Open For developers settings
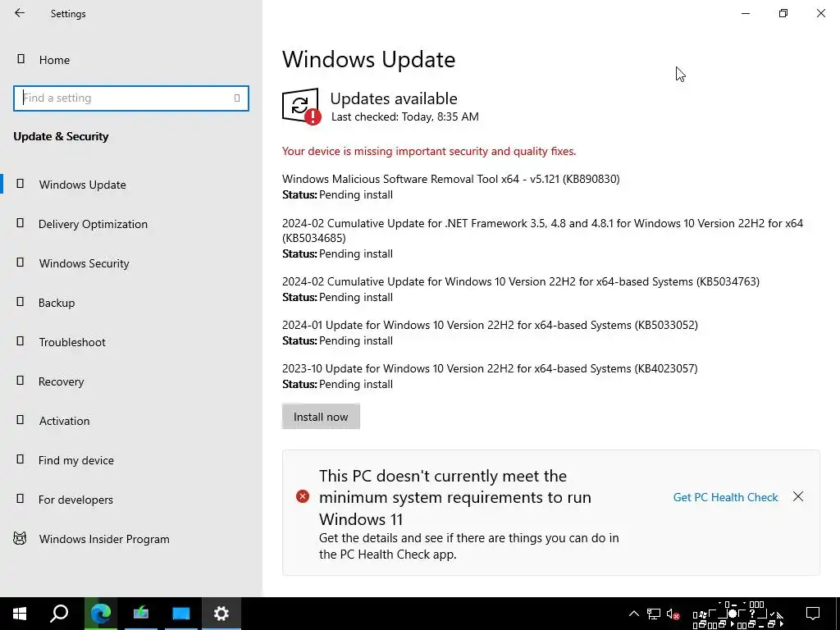The width and height of the screenshot is (840, 630). 75,500
